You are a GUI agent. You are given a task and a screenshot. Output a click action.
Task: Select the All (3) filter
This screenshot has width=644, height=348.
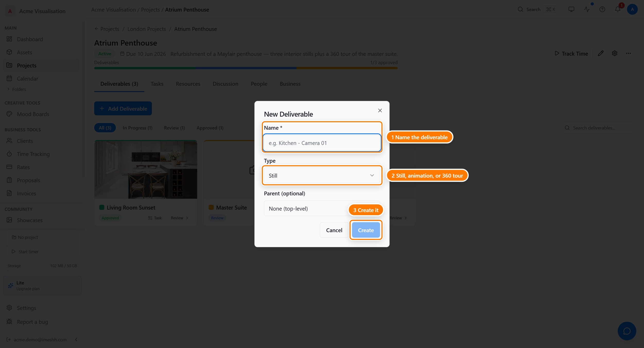pyautogui.click(x=105, y=128)
